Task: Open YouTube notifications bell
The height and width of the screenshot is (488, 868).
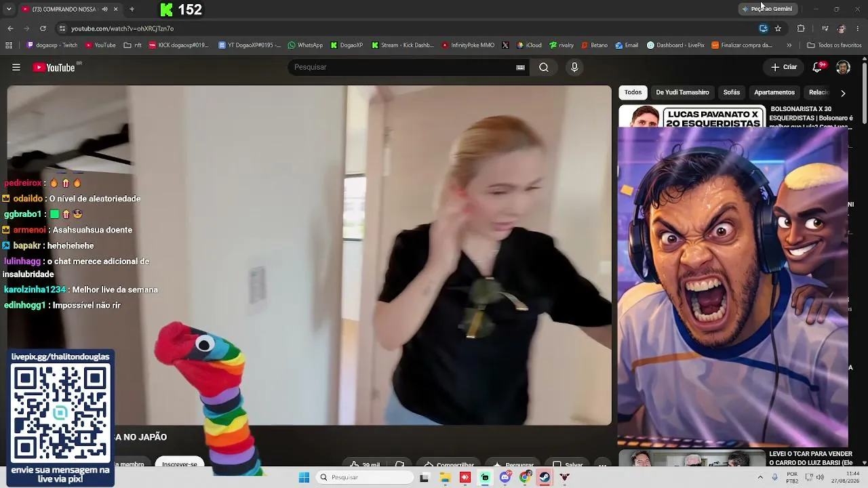Action: click(817, 67)
